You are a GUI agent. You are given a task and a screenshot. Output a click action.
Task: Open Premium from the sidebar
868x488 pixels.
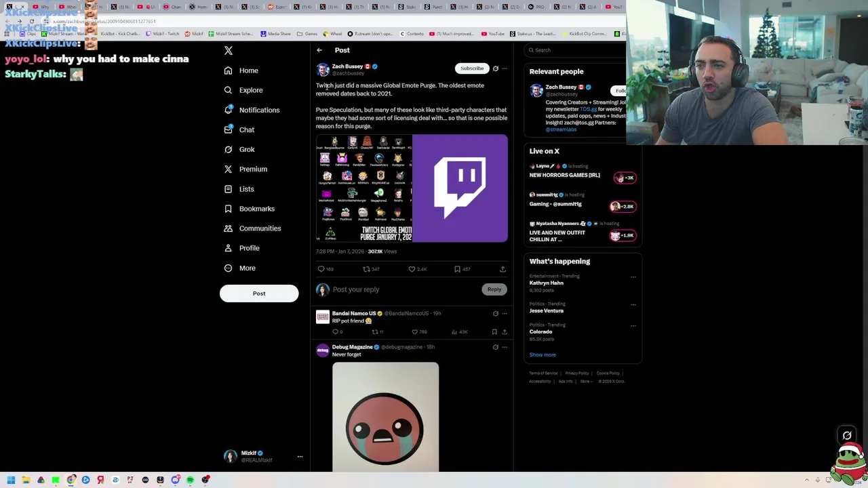245,169
